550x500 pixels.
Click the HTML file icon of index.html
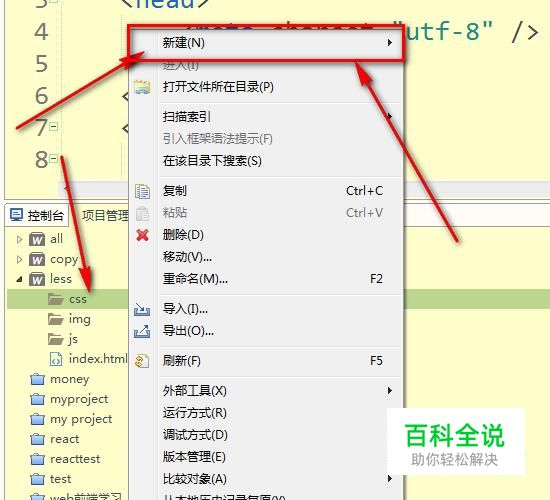(56, 359)
